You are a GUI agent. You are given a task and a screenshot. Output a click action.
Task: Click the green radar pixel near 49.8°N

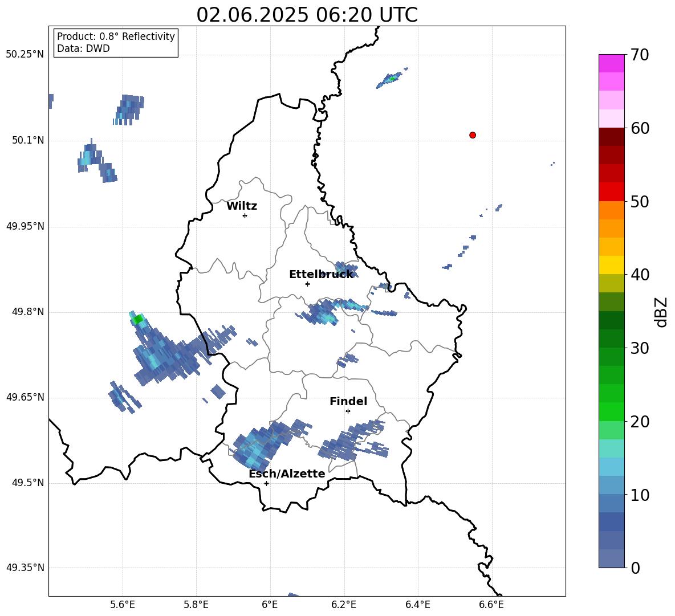pos(138,319)
